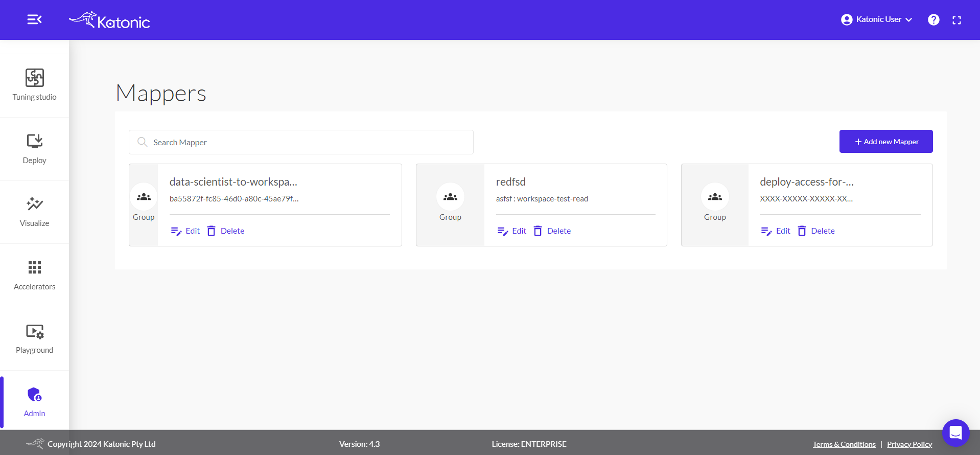Click the Group icon on redfsd card

pos(450,197)
